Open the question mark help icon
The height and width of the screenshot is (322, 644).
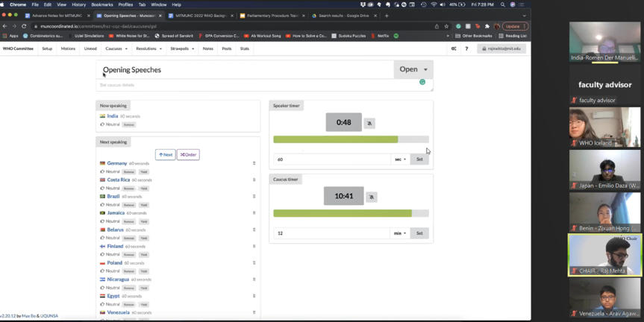(x=466, y=48)
